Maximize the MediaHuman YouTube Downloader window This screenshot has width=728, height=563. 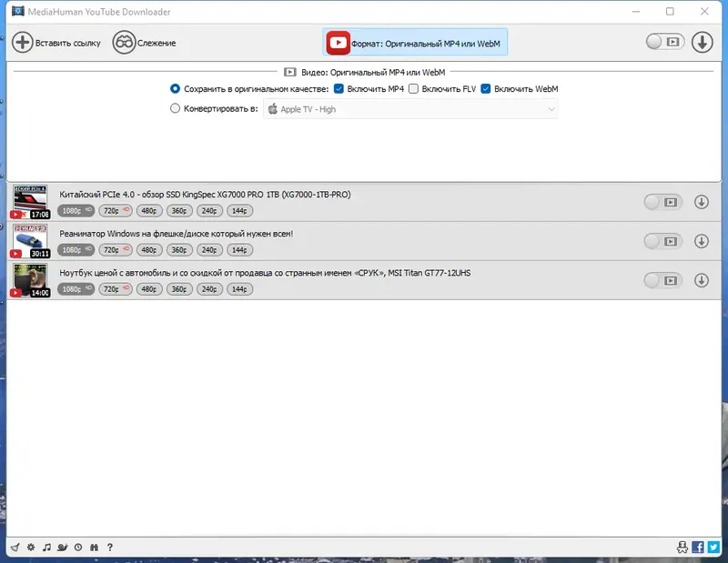coord(670,11)
